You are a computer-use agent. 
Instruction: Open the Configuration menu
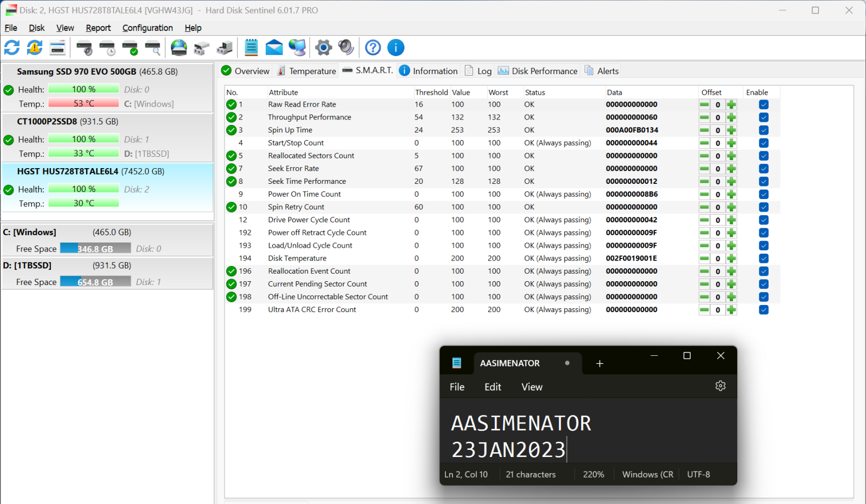click(x=147, y=28)
